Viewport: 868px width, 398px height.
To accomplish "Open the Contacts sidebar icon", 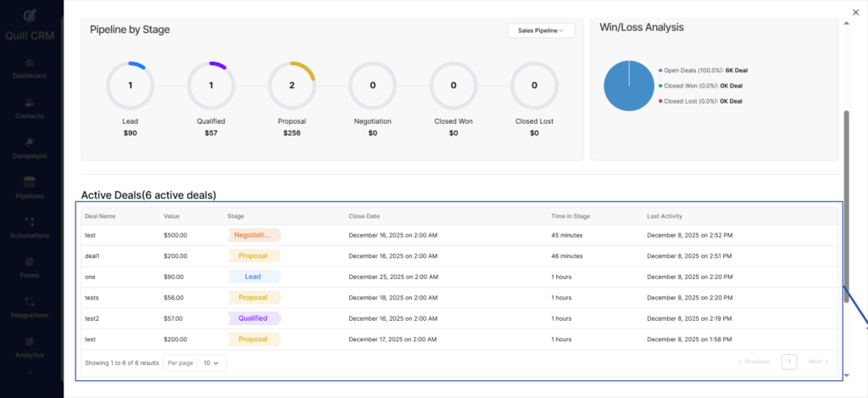I will point(30,103).
